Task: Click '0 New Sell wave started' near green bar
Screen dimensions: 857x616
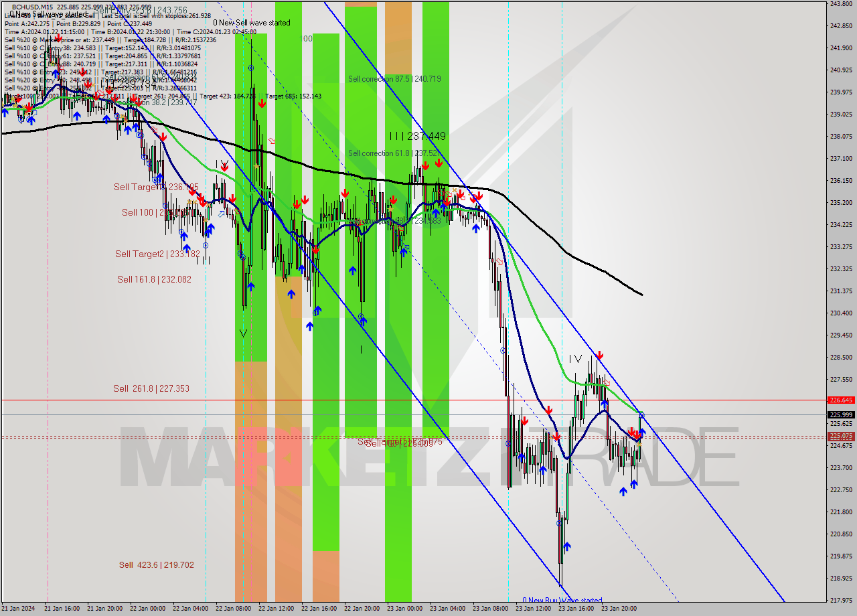Action: [x=252, y=23]
